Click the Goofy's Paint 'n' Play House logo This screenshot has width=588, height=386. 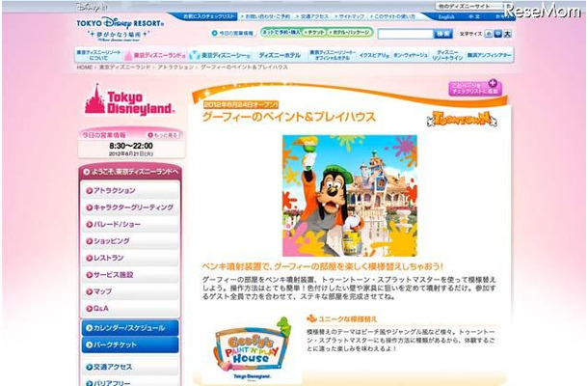[x=253, y=347]
